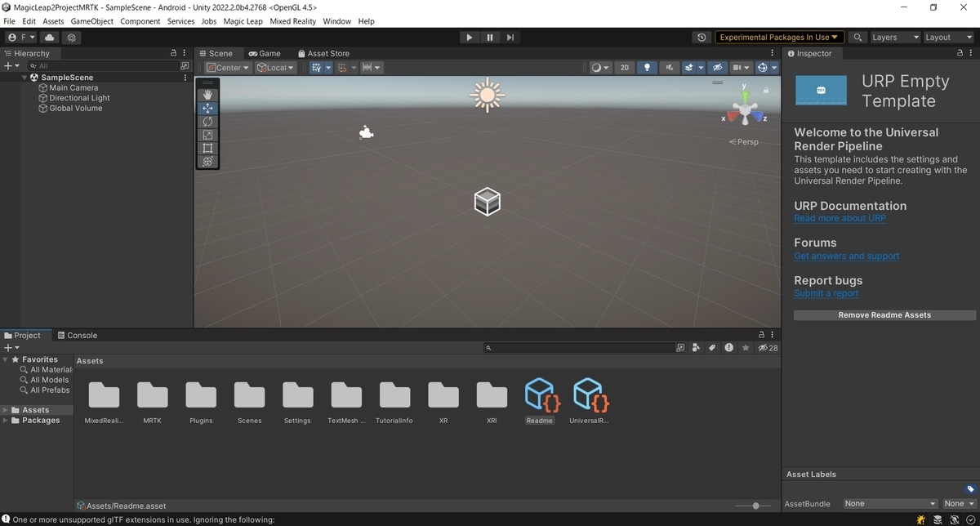Open the Mixed Reality menu

(x=294, y=21)
